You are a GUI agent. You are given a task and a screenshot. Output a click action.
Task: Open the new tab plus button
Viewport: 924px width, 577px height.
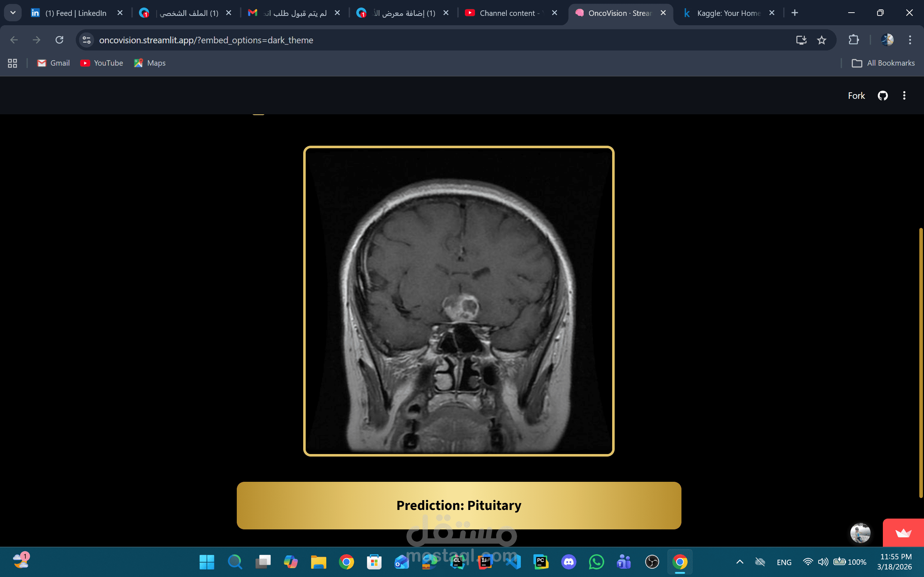[x=794, y=13]
